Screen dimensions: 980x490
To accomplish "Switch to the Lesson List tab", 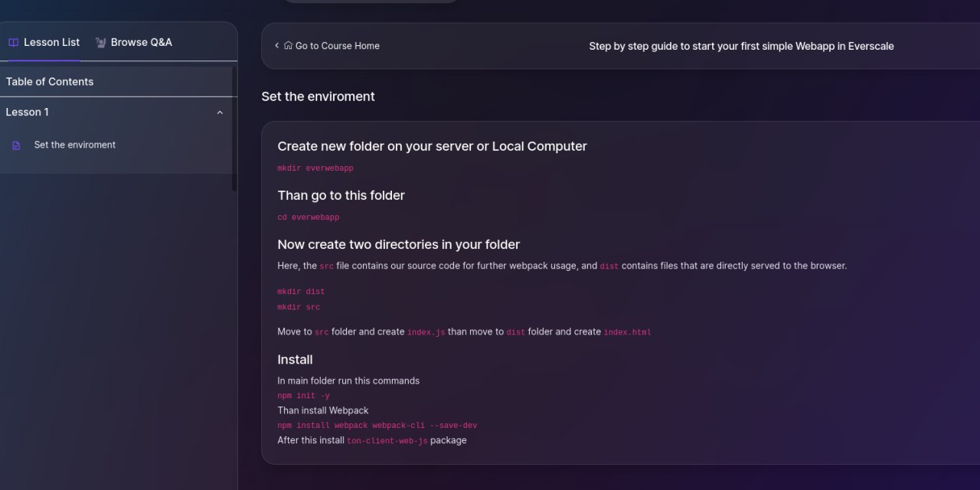I will click(51, 43).
